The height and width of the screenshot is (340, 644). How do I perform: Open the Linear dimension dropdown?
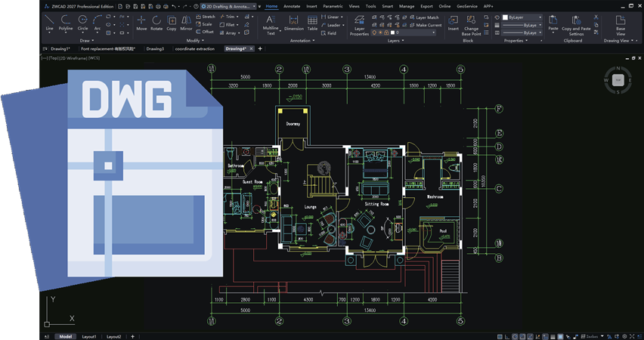[x=342, y=17]
